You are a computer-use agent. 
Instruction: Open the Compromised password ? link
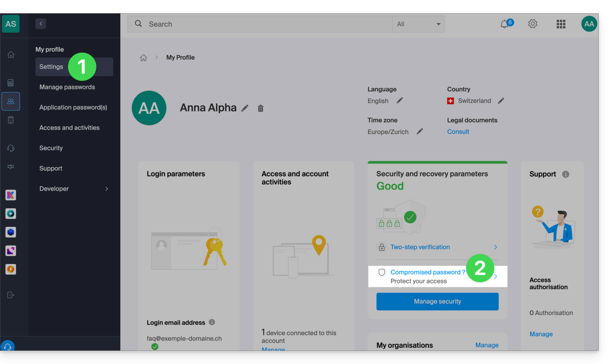pyautogui.click(x=428, y=272)
